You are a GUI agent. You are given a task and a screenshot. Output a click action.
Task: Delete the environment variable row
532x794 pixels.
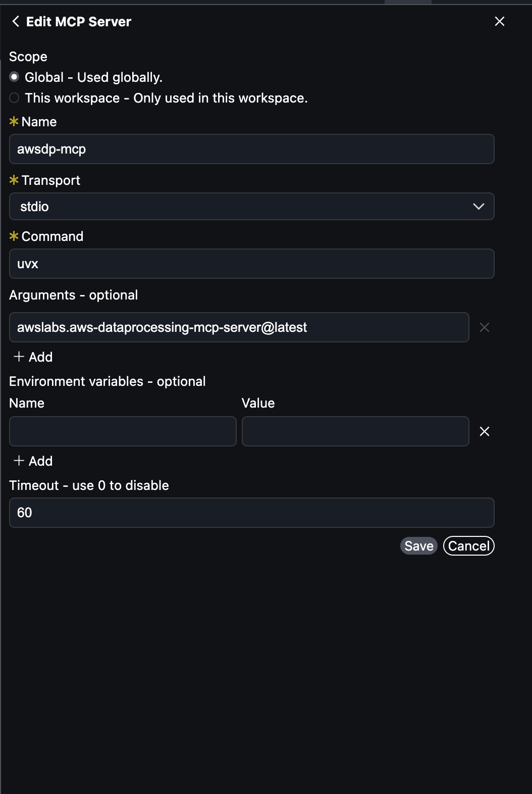484,431
